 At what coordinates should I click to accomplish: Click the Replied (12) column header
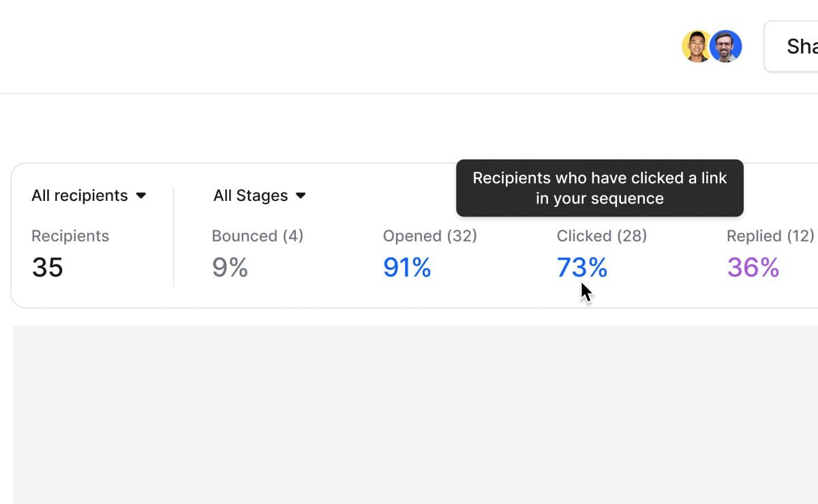click(x=769, y=236)
